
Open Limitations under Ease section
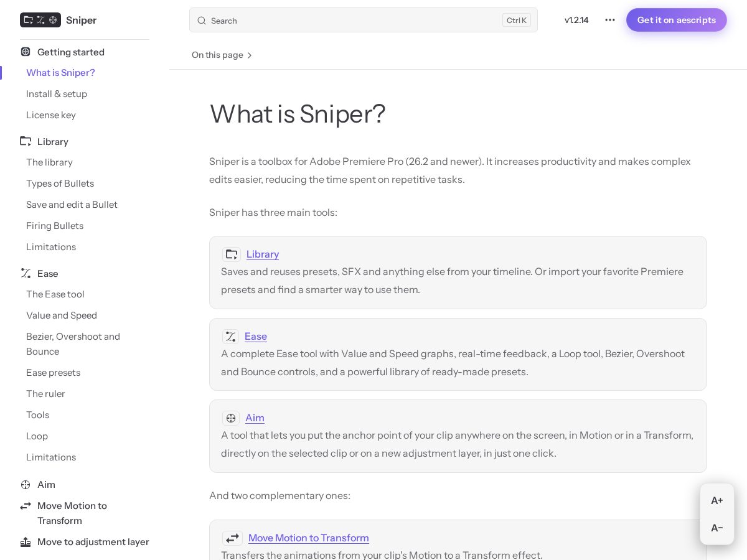click(51, 457)
